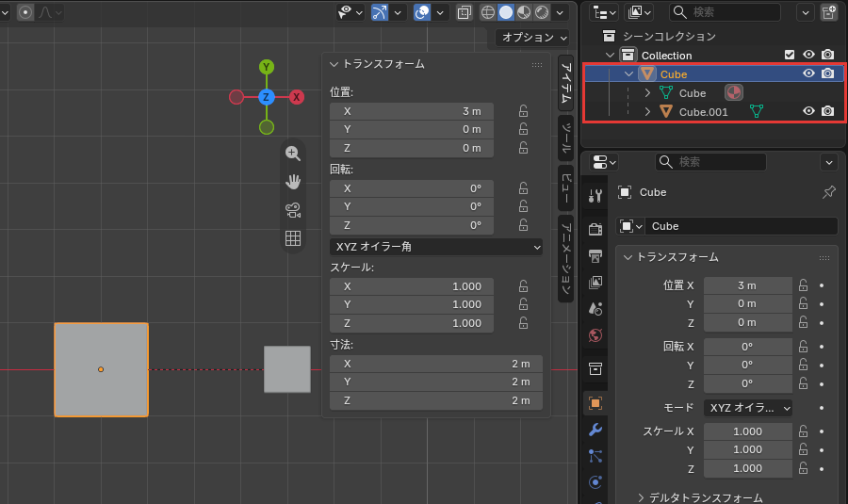This screenshot has height=504, width=848.
Task: Click the blue Z axis gizmo center
Action: point(266,97)
